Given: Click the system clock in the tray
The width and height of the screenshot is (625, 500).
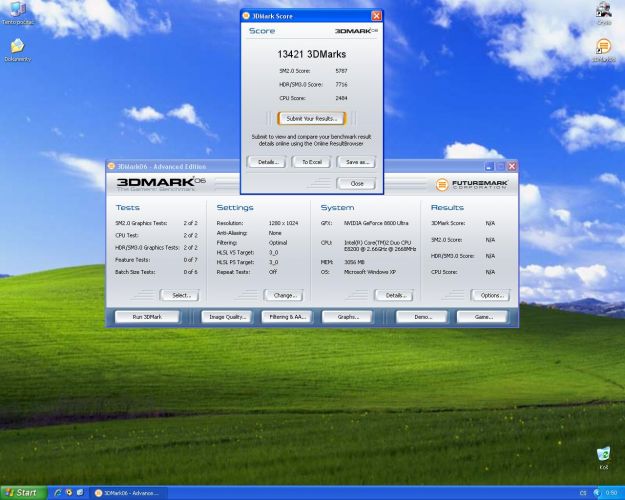Looking at the screenshot, I should [x=611, y=493].
